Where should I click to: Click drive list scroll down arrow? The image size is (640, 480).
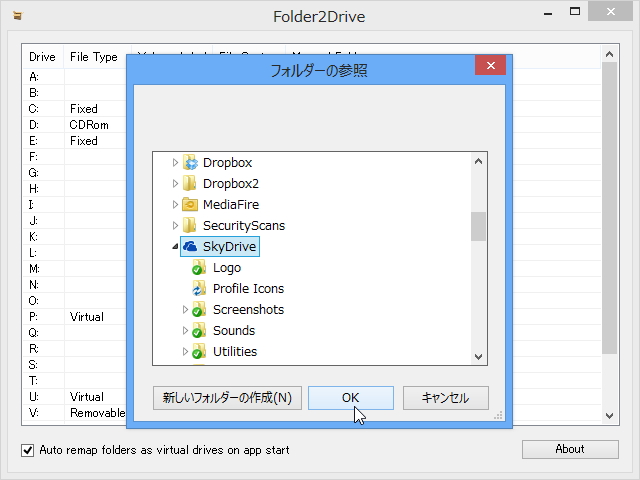(x=610, y=416)
